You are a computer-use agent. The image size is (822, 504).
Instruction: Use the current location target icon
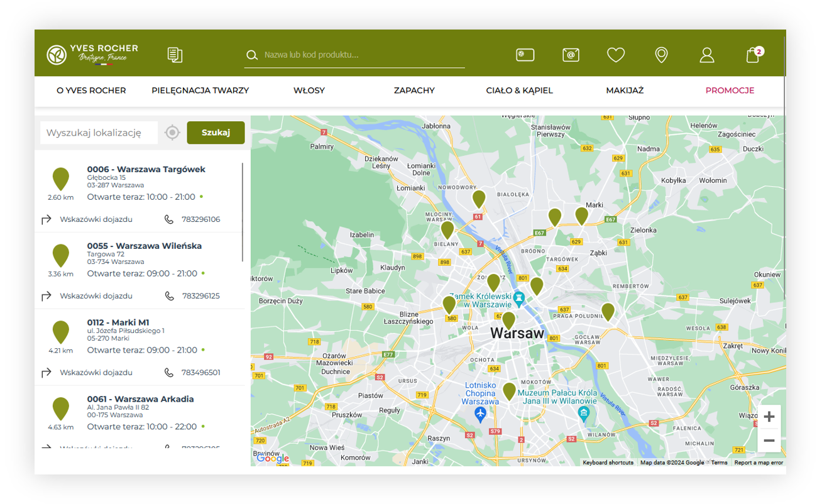coord(172,133)
